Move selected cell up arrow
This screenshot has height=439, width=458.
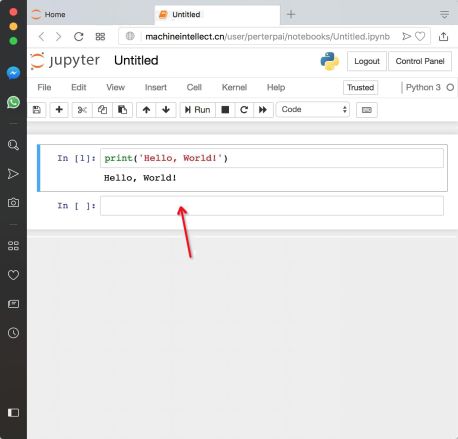(x=146, y=110)
